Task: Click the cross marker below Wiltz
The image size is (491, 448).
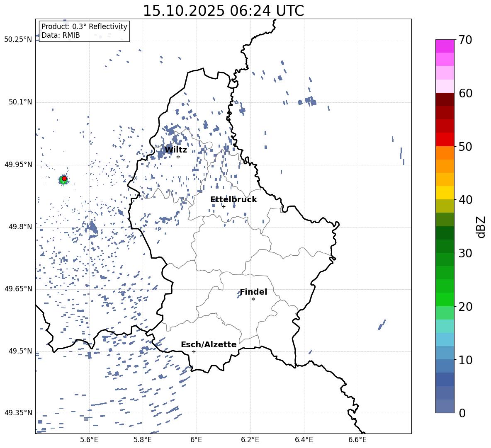Action: point(178,157)
